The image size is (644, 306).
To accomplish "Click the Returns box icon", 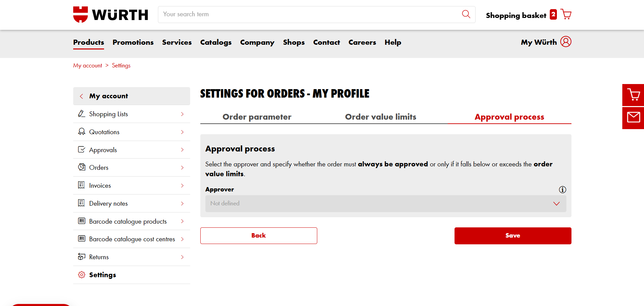I will click(x=82, y=257).
